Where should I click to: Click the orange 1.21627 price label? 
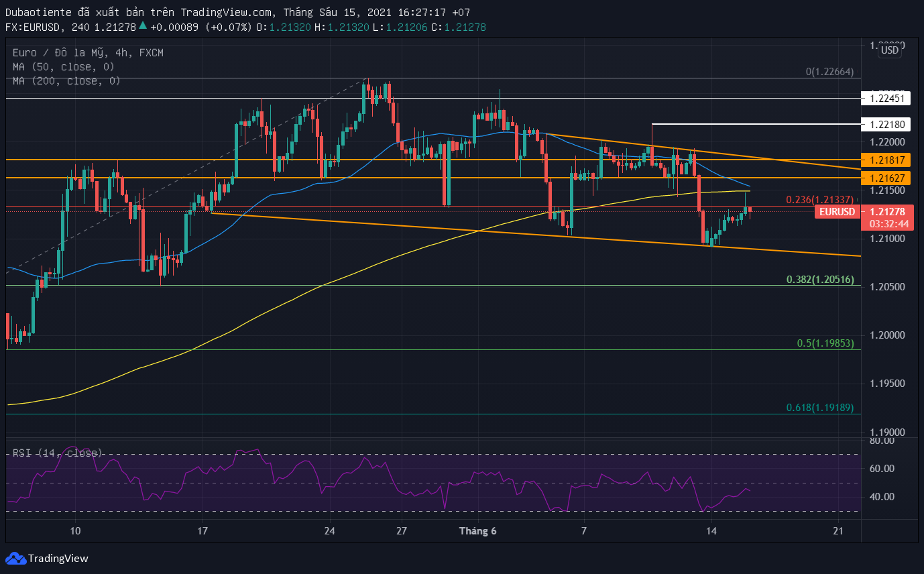887,178
